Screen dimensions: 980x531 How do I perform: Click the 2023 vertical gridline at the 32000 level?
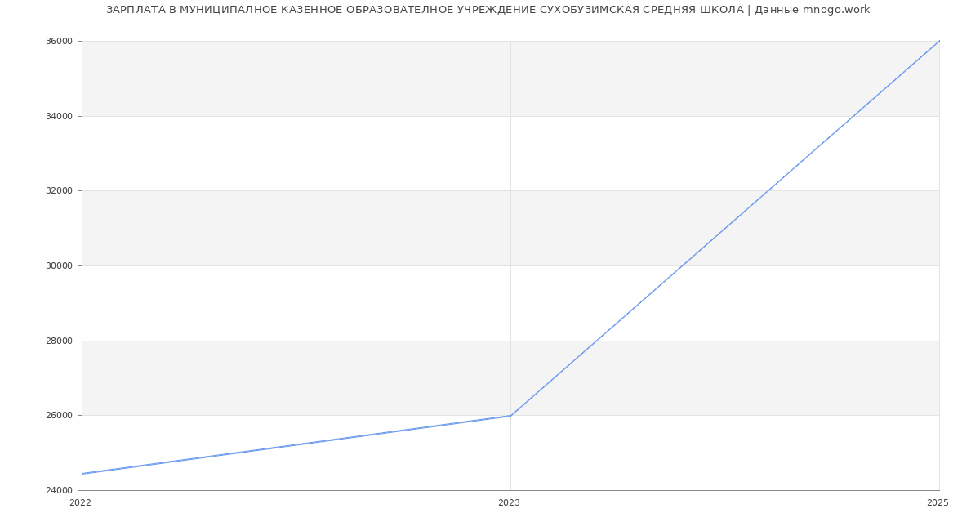[x=510, y=191]
